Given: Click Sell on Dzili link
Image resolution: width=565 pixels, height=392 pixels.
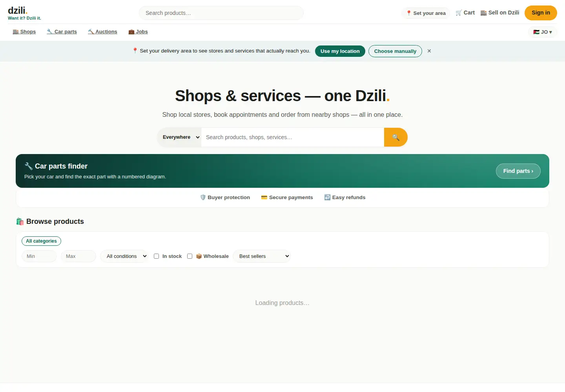Looking at the screenshot, I should point(500,13).
